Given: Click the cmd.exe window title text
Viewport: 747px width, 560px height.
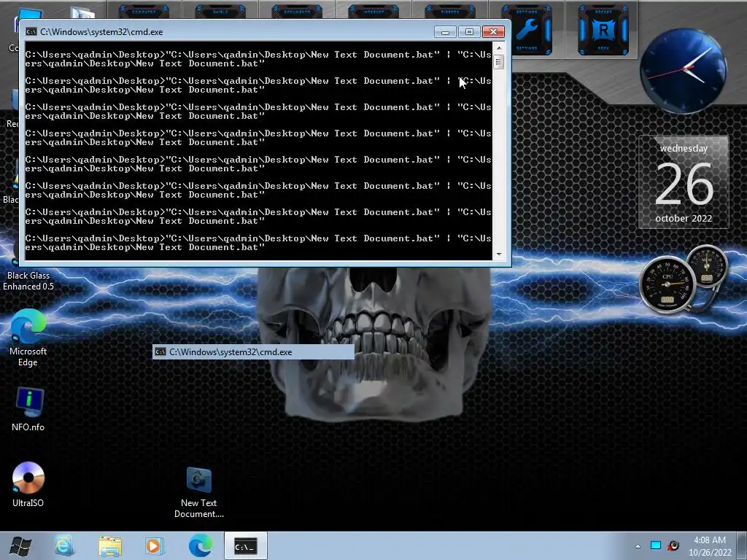Looking at the screenshot, I should coord(101,32).
